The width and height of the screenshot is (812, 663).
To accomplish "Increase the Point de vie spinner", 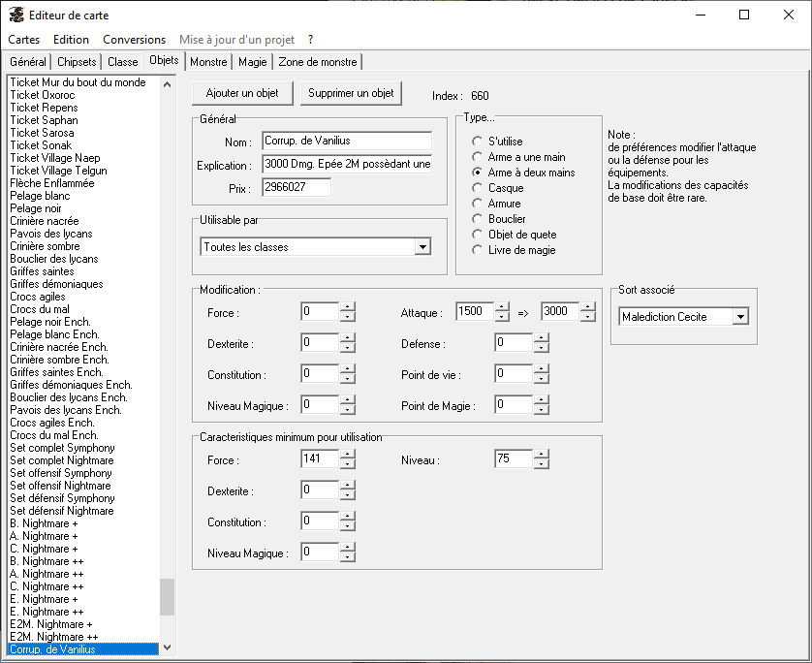I will coord(542,369).
